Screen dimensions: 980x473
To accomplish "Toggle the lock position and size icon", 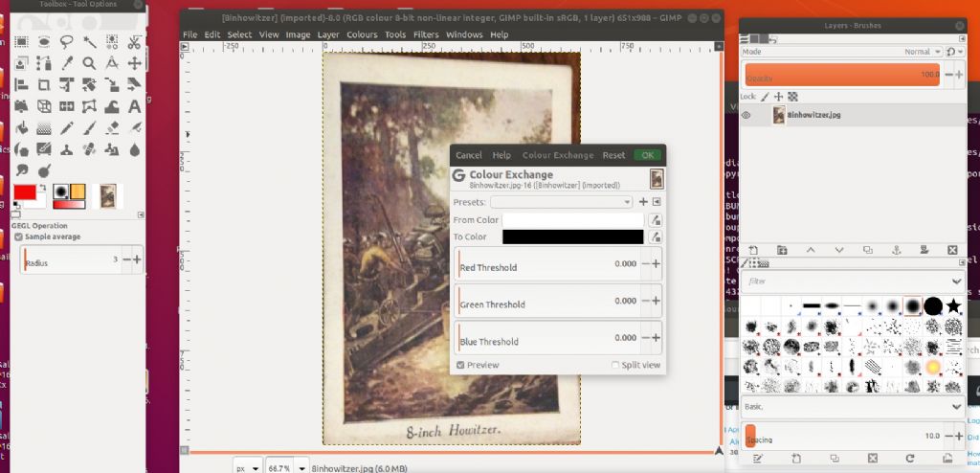I will [778, 97].
